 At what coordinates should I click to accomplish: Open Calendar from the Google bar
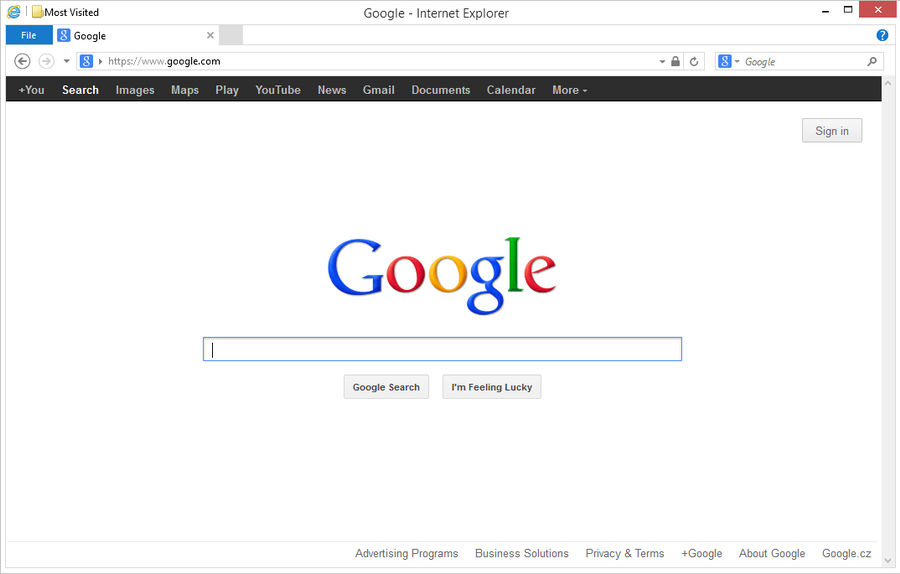(511, 90)
